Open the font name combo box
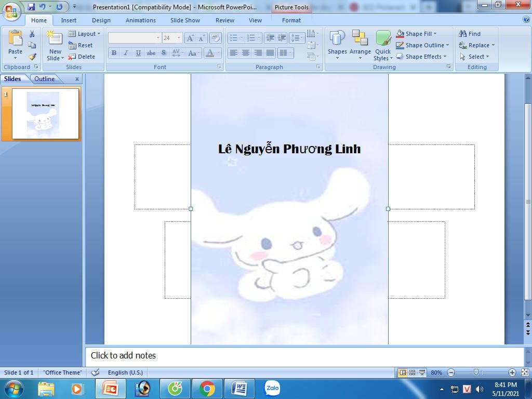 (x=135, y=37)
